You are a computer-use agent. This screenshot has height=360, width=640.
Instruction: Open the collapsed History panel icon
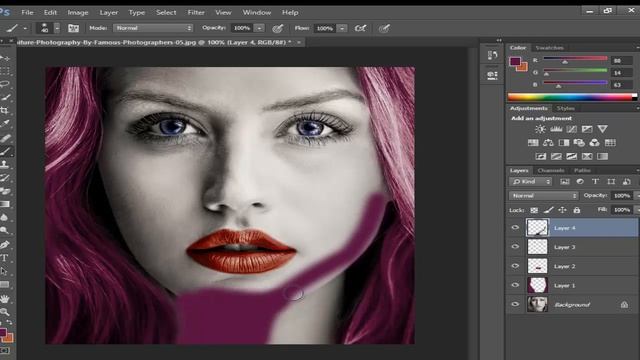coord(492,55)
